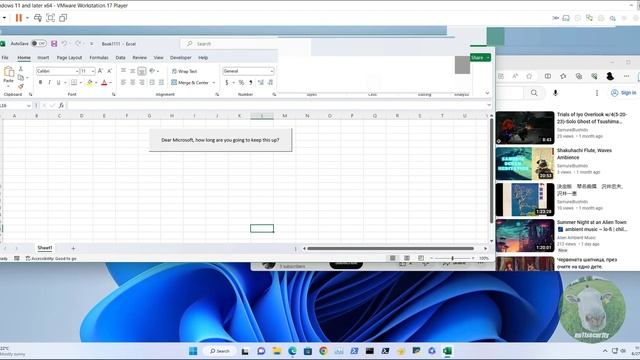640x360 pixels.
Task: Open the General number format dropdown
Action: 272,71
